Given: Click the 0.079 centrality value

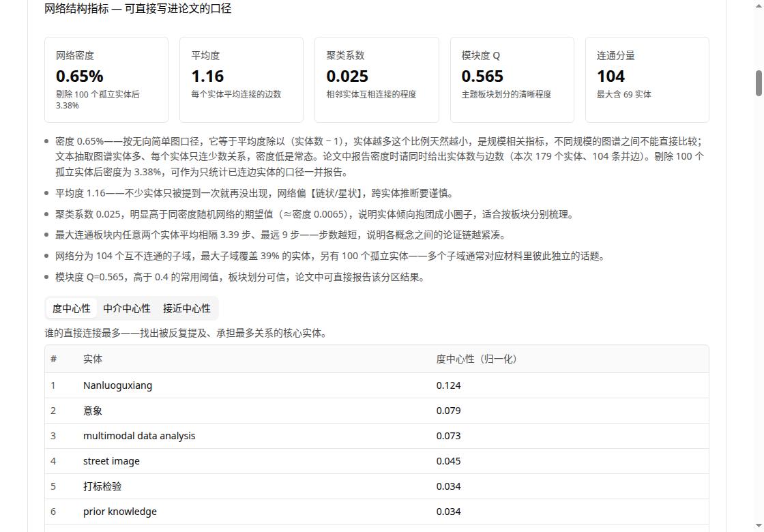Looking at the screenshot, I should click(x=448, y=411).
